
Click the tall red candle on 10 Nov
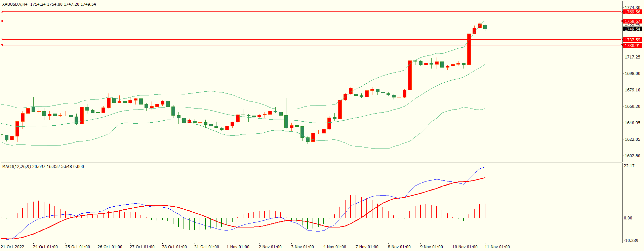469,49
